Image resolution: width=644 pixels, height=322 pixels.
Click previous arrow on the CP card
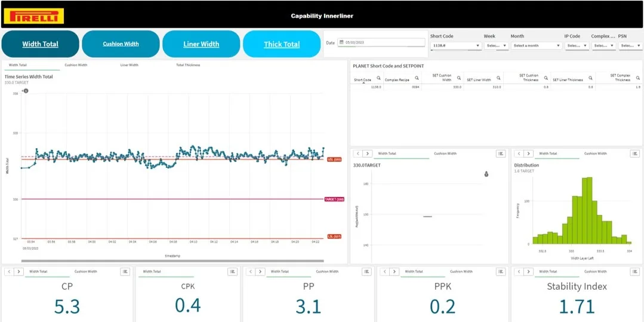[10, 271]
